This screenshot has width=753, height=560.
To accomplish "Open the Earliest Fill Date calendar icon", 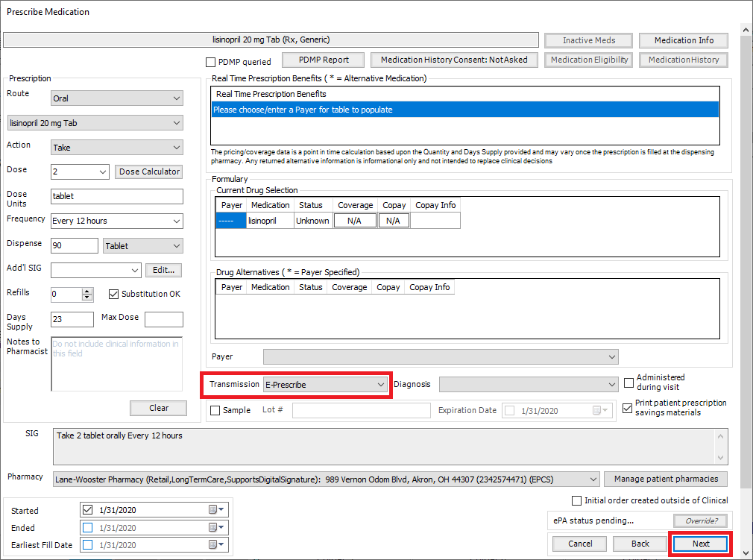I will (216, 544).
